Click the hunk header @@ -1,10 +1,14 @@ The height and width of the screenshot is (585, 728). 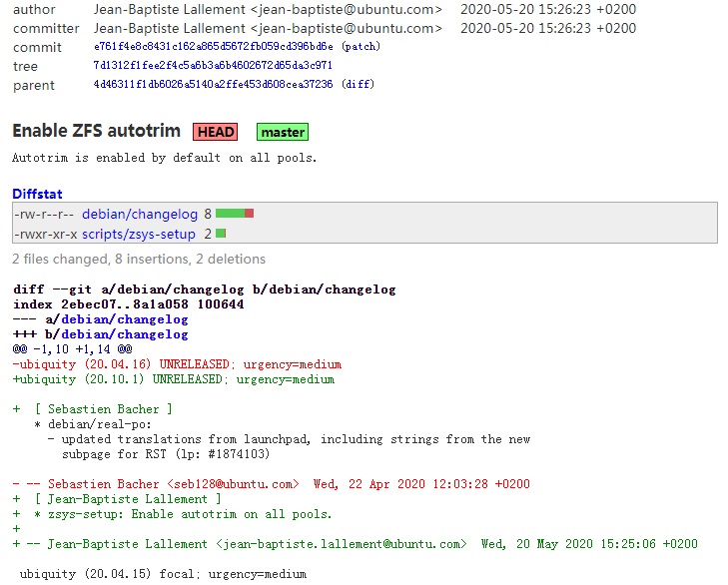[73, 349]
